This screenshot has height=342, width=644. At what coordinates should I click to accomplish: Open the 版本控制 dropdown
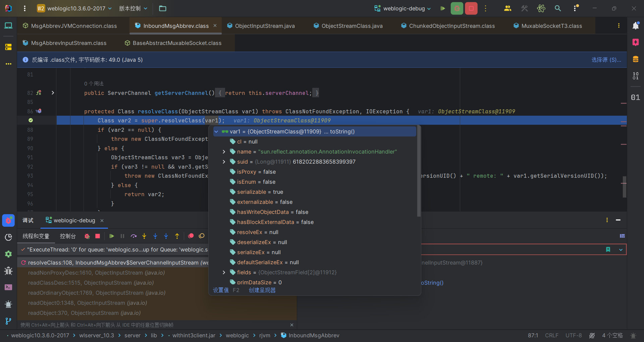(x=133, y=8)
